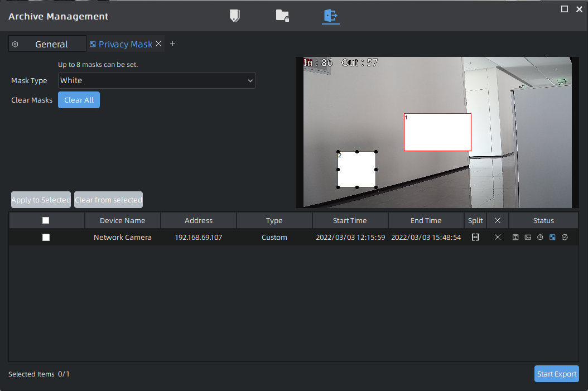Check the Network Camera row checkbox

[x=46, y=237]
